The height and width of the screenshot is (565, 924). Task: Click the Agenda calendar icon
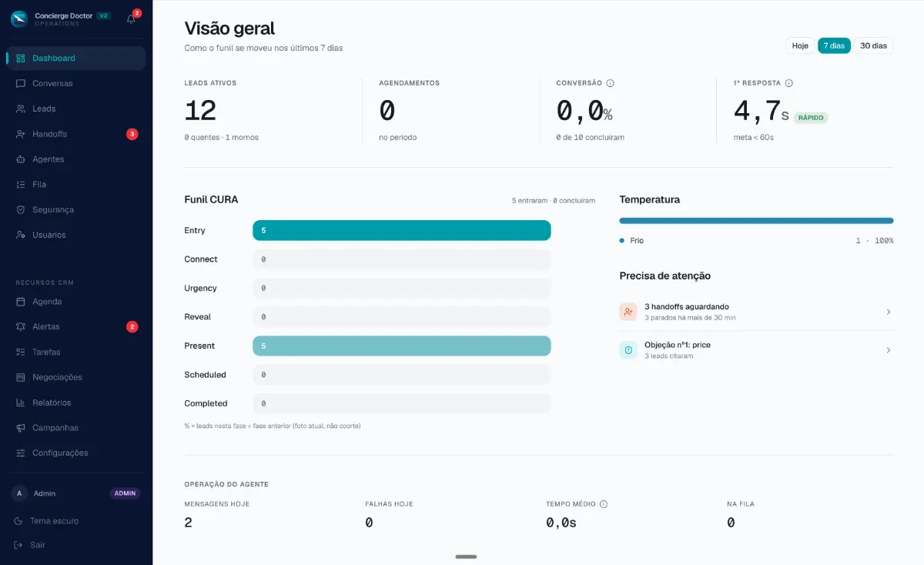[x=21, y=302]
